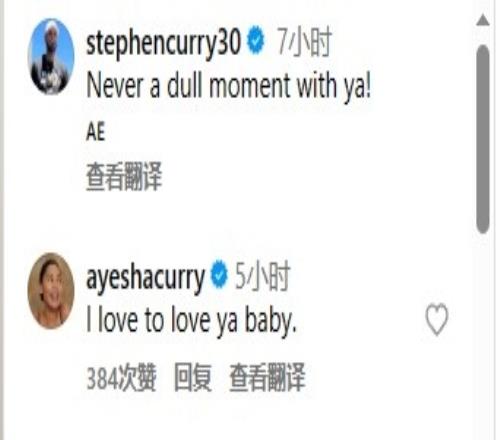Click 查看翻译 under ayeshacurry's comment
The image size is (500, 440).
coord(268,377)
